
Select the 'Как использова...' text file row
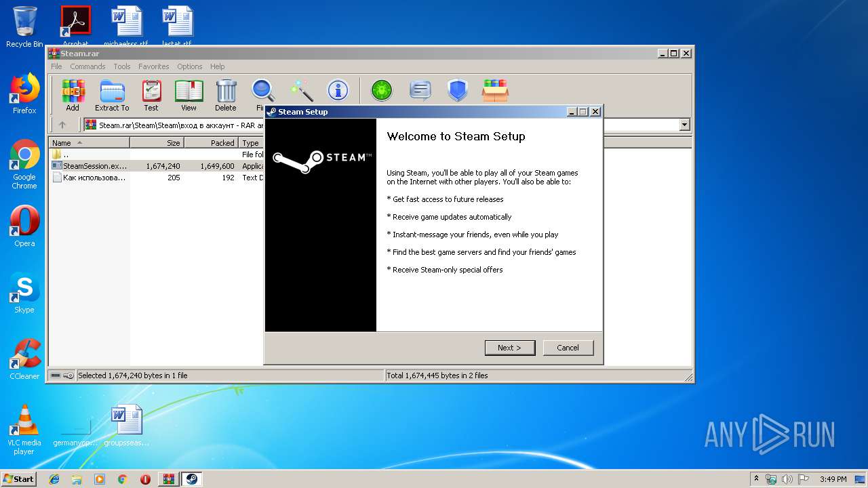157,178
